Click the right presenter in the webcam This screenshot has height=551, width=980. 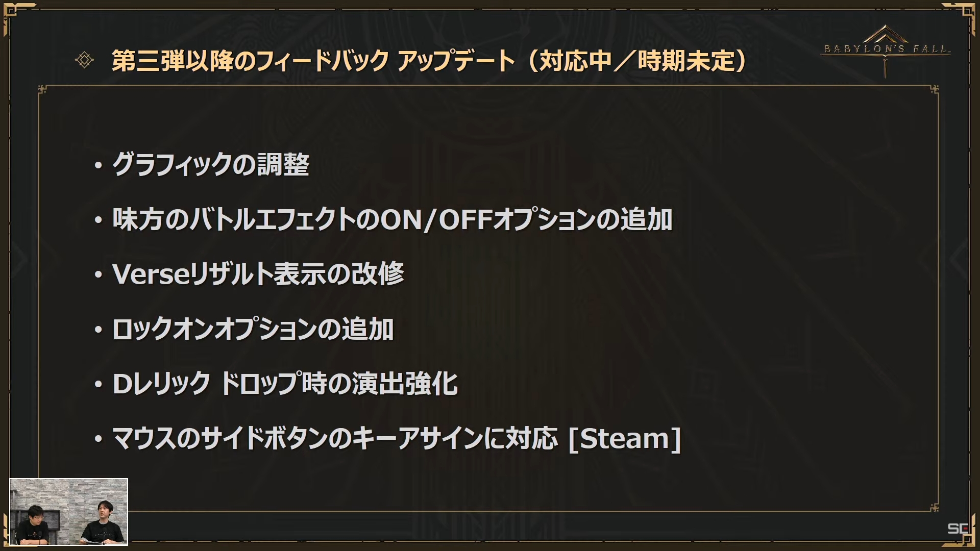pyautogui.click(x=105, y=523)
